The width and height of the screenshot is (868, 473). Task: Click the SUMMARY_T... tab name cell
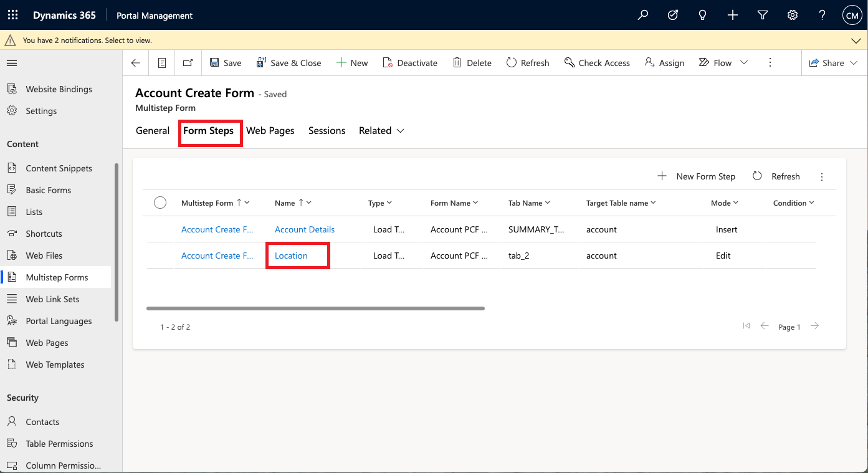(x=537, y=229)
